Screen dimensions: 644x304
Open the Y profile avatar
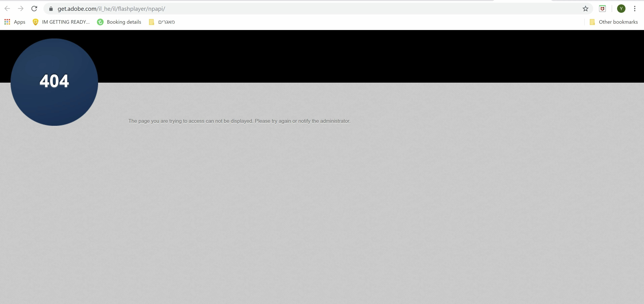[621, 9]
